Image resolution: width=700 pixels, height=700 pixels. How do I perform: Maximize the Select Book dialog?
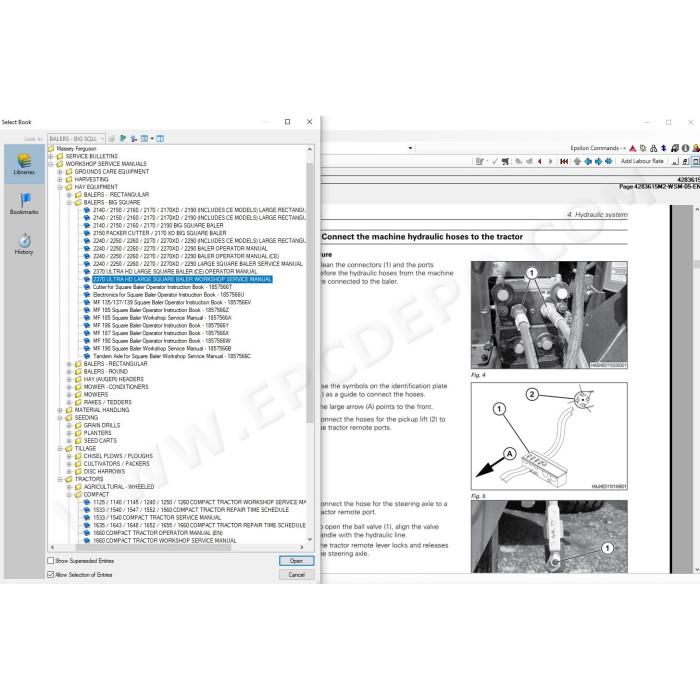(x=288, y=122)
